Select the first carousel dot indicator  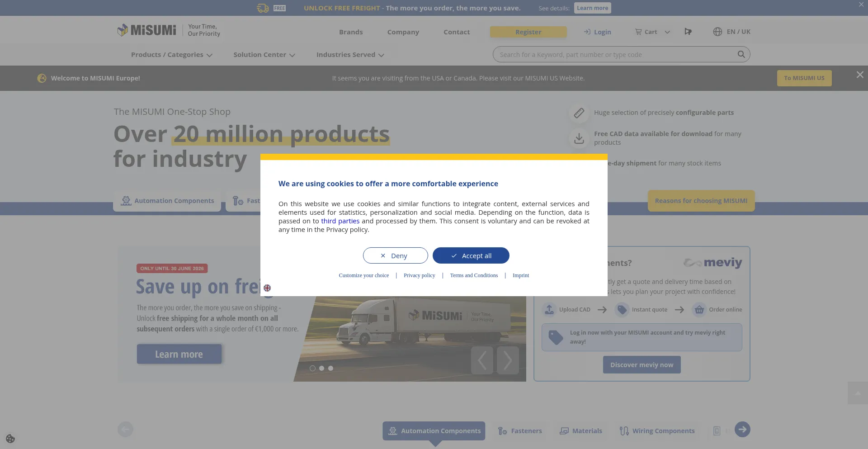pos(312,369)
